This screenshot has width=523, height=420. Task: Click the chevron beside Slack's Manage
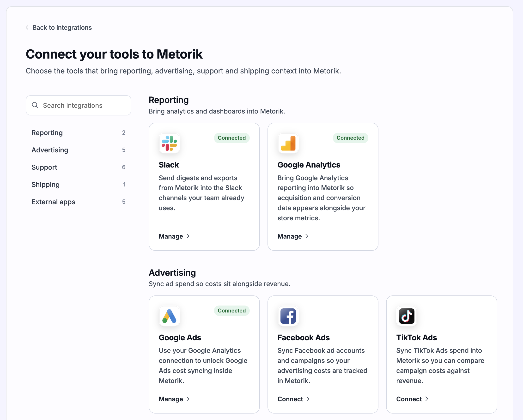tap(188, 236)
